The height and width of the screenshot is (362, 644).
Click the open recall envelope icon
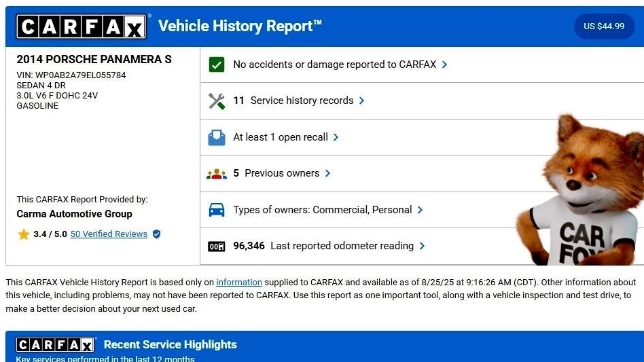tap(217, 137)
